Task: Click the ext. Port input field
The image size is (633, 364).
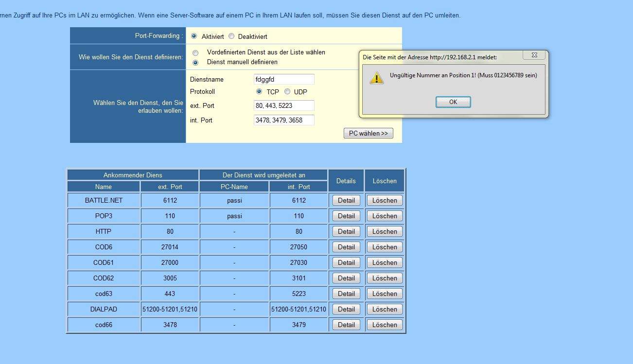Action: pos(284,105)
